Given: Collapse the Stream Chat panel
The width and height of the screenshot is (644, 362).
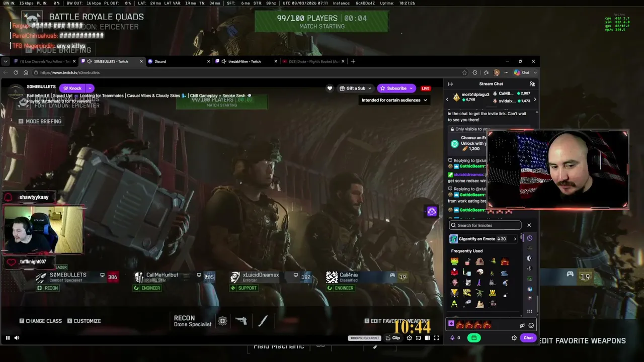Looking at the screenshot, I should [450, 84].
